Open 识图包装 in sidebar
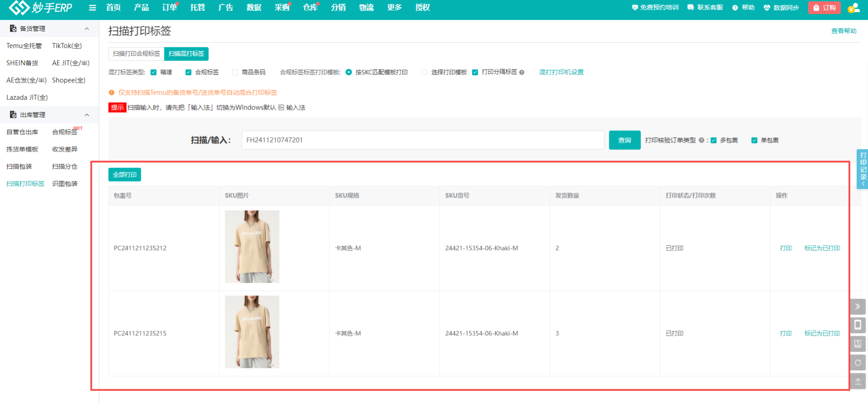This screenshot has height=404, width=868. (65, 184)
